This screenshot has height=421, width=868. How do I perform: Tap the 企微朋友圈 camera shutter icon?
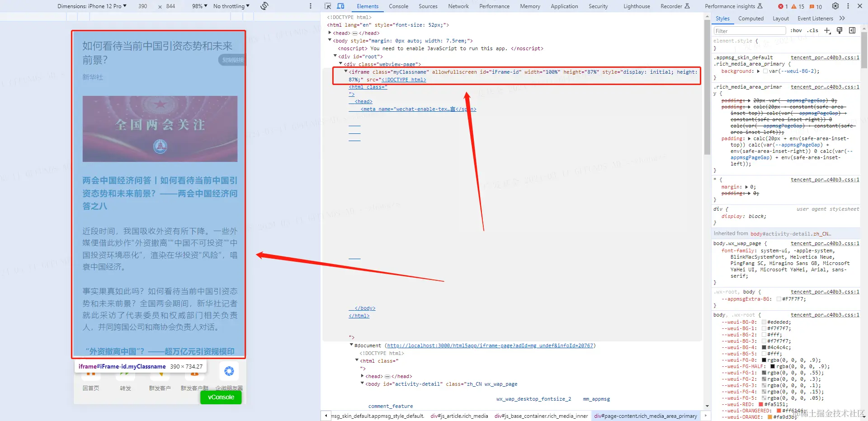click(229, 371)
